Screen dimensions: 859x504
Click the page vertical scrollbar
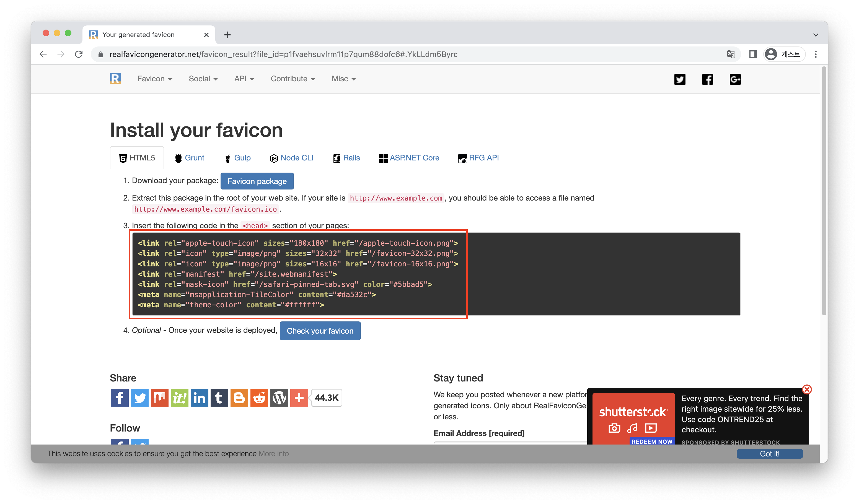coord(824,191)
